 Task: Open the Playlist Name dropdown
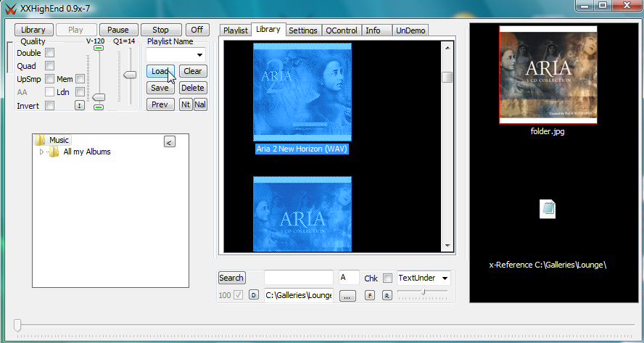click(x=199, y=55)
